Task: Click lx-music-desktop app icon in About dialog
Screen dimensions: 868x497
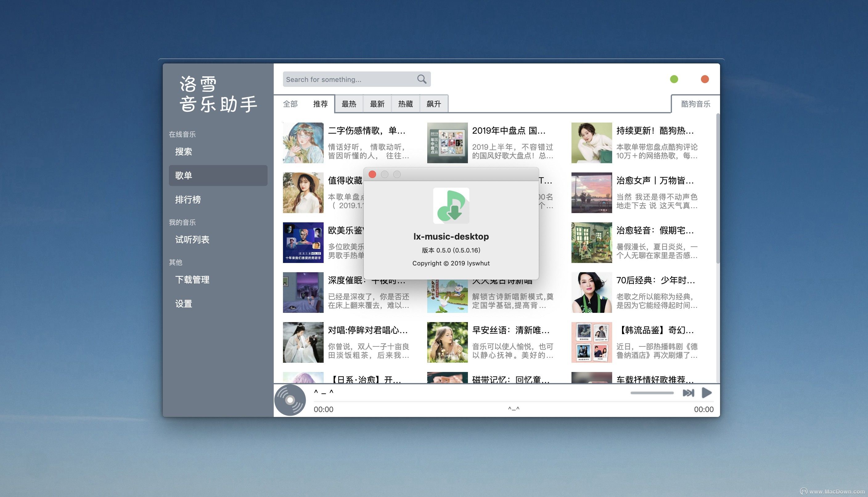Action: [x=451, y=206]
